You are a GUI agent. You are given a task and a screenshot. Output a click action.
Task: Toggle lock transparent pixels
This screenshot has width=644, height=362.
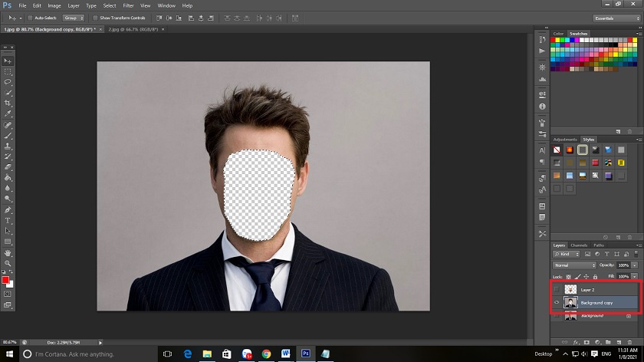point(568,277)
